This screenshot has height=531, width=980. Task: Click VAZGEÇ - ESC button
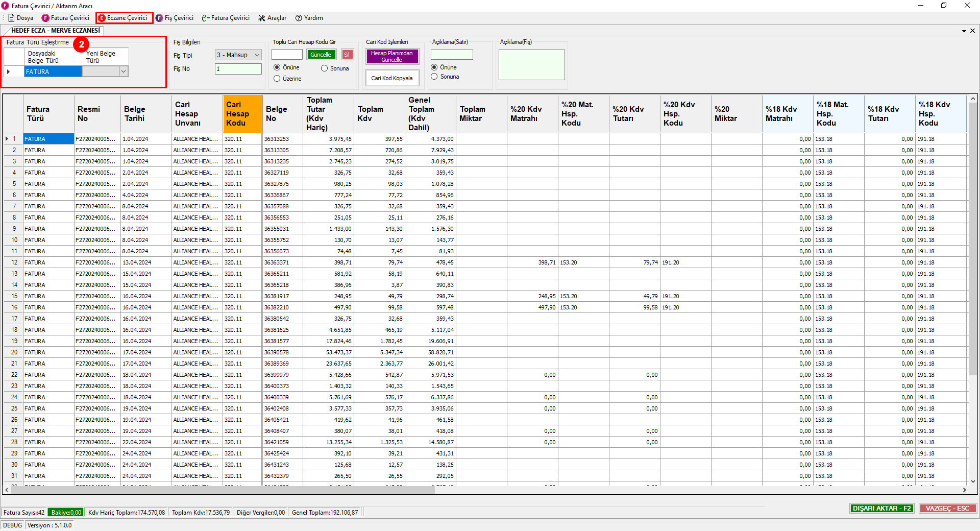click(947, 509)
